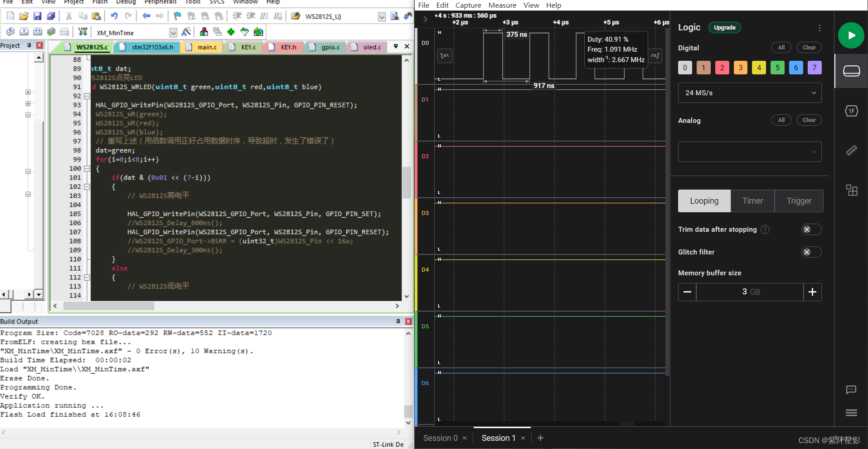Toggle digital channel 6

click(x=796, y=68)
